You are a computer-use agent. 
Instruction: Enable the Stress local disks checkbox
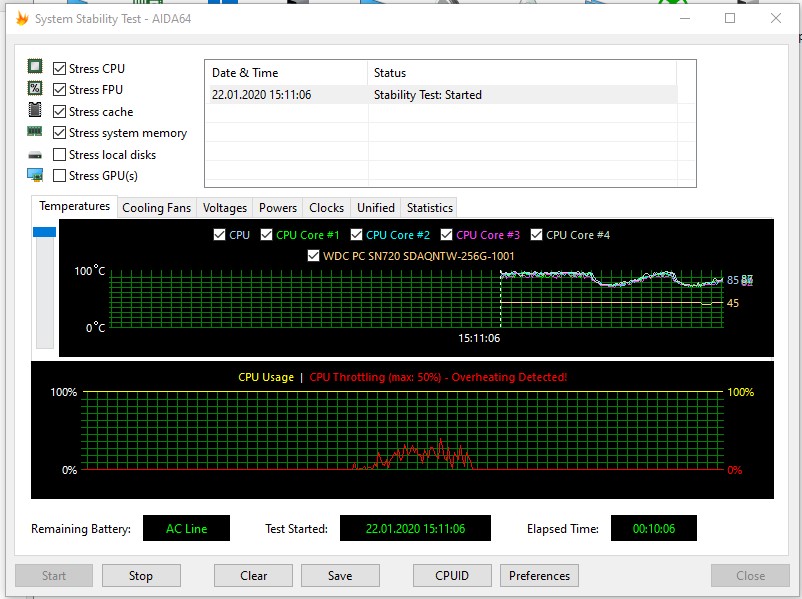(x=60, y=155)
